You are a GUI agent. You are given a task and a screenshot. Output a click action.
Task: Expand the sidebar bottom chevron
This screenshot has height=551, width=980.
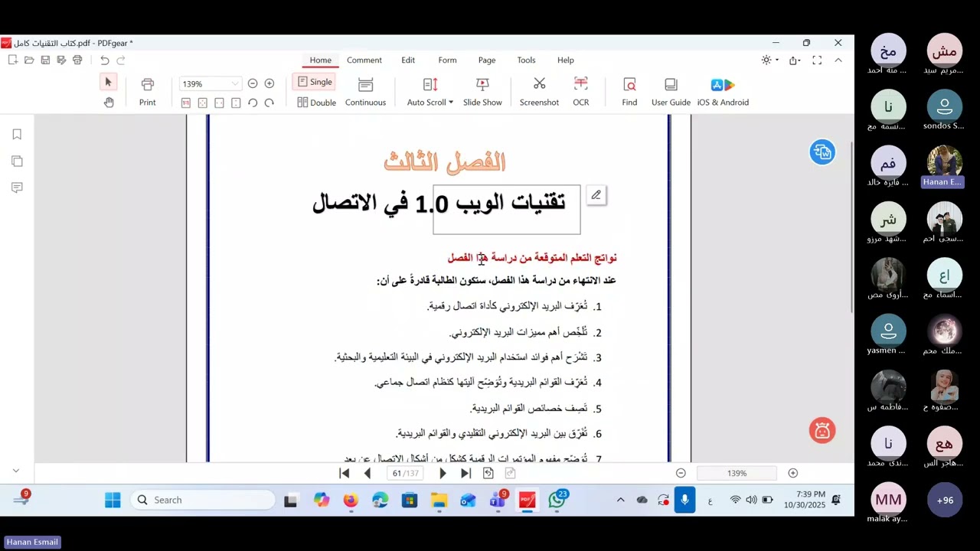click(x=16, y=471)
